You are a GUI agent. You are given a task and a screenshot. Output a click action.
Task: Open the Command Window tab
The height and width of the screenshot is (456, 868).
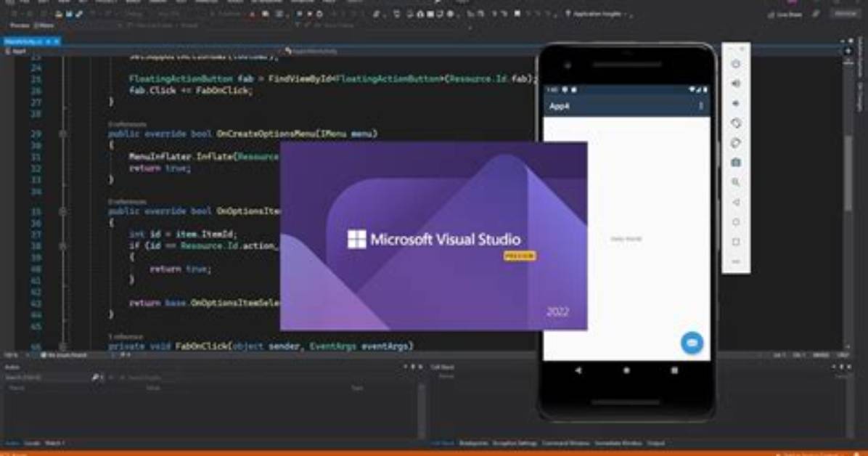click(x=566, y=443)
